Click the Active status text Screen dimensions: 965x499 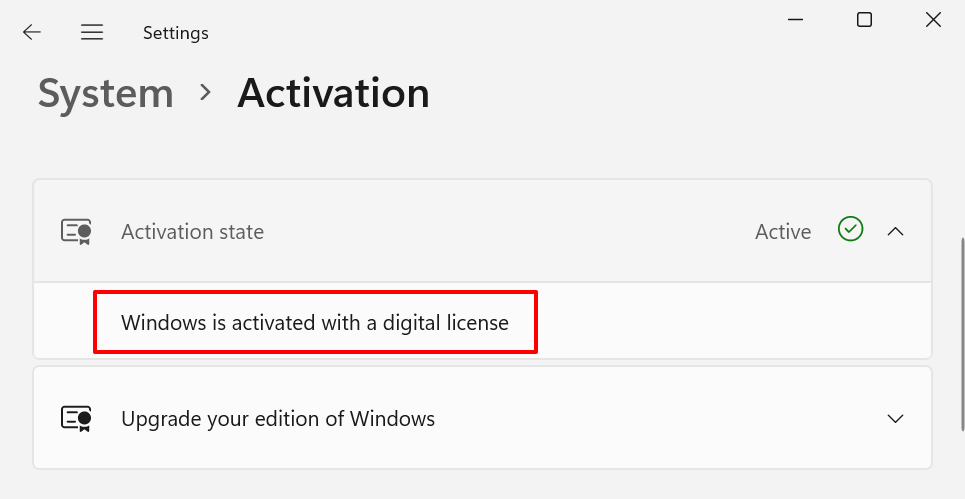pyautogui.click(x=783, y=232)
